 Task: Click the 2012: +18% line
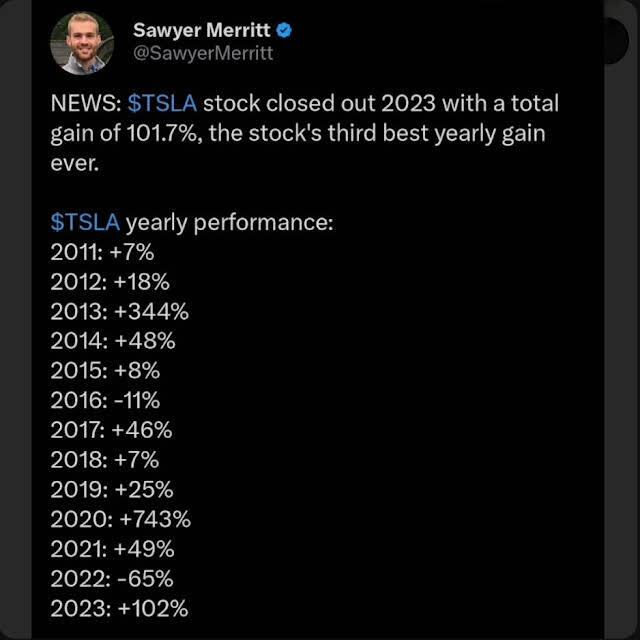pos(107,281)
